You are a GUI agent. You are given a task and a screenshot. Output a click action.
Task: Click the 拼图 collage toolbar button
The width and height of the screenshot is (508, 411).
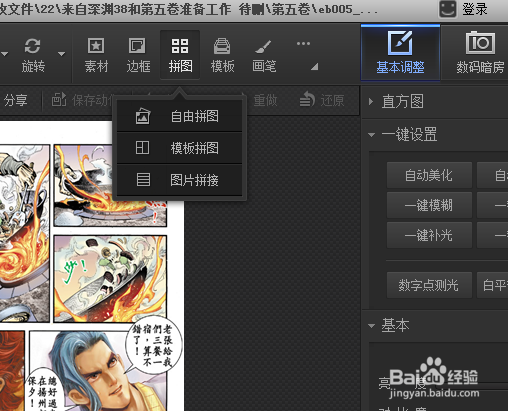(180, 55)
